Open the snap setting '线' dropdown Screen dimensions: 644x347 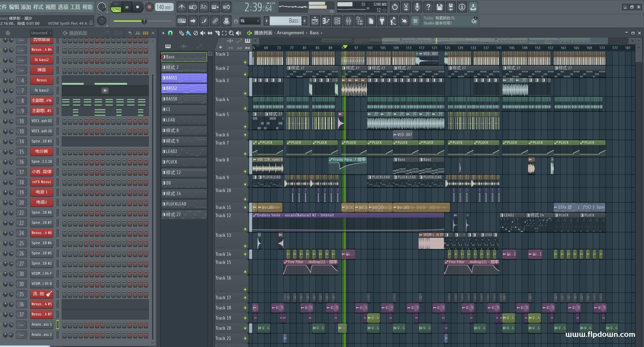250,21
